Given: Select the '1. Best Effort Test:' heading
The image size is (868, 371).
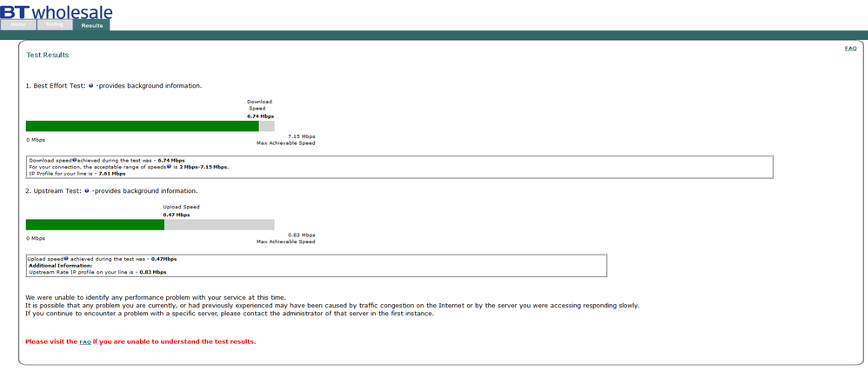Looking at the screenshot, I should (x=56, y=86).
